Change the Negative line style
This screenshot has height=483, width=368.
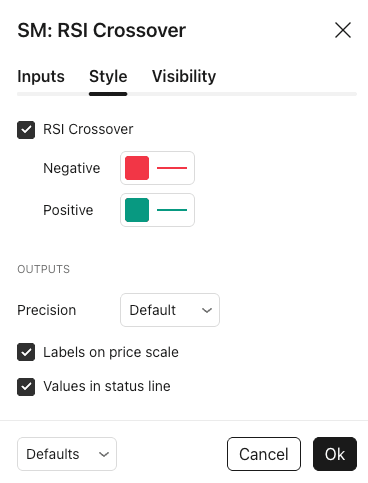(172, 168)
